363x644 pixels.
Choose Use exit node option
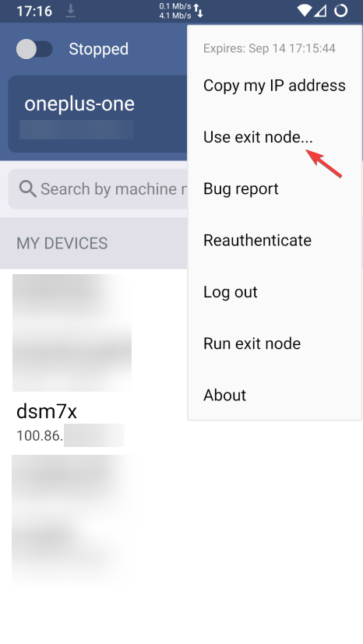274,137
